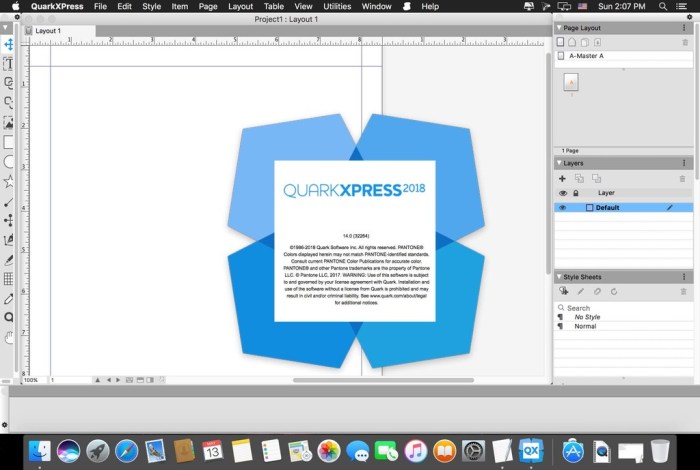This screenshot has width=700, height=470.
Task: Select the Normal paragraph style
Action: pyautogui.click(x=585, y=327)
